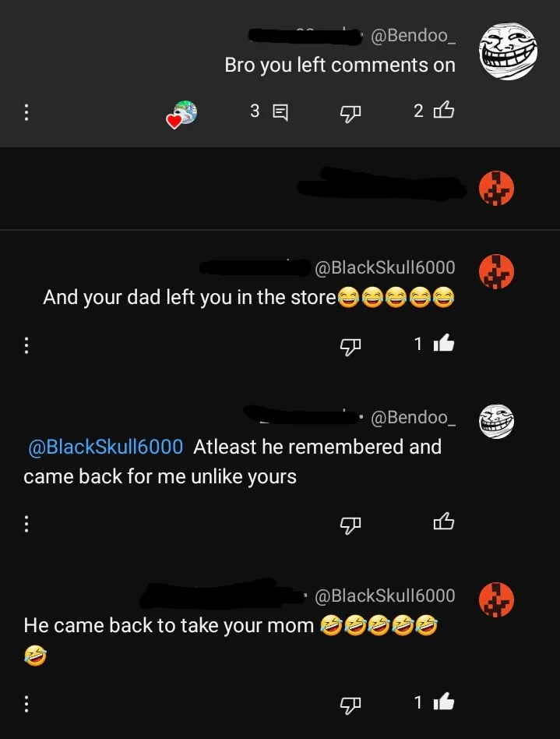Open three-dot menu for "dad left you" reply

(26, 345)
